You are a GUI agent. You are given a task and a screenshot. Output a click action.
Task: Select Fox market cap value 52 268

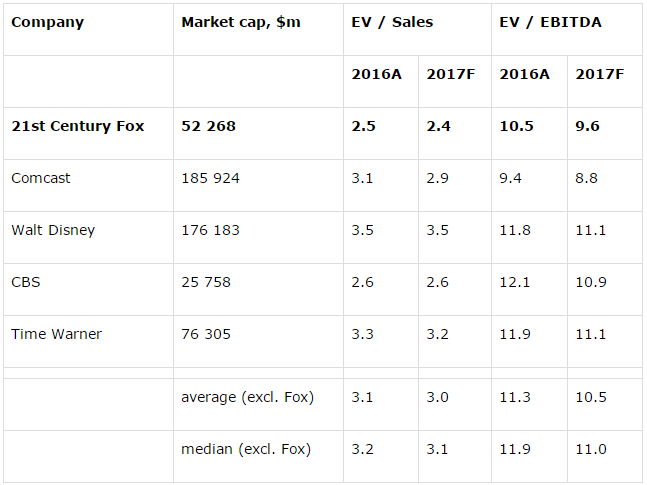pos(210,126)
